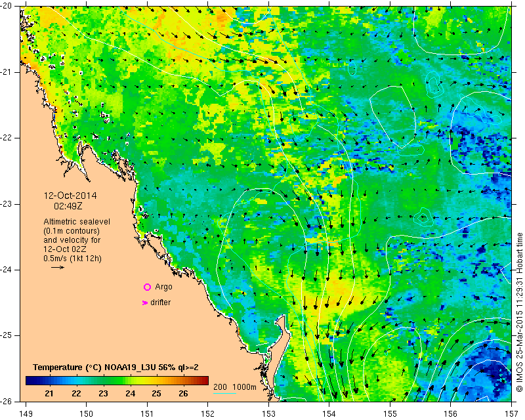Click the latitude axis label "-25"
This screenshot has width=525, height=420.
pos(7,335)
